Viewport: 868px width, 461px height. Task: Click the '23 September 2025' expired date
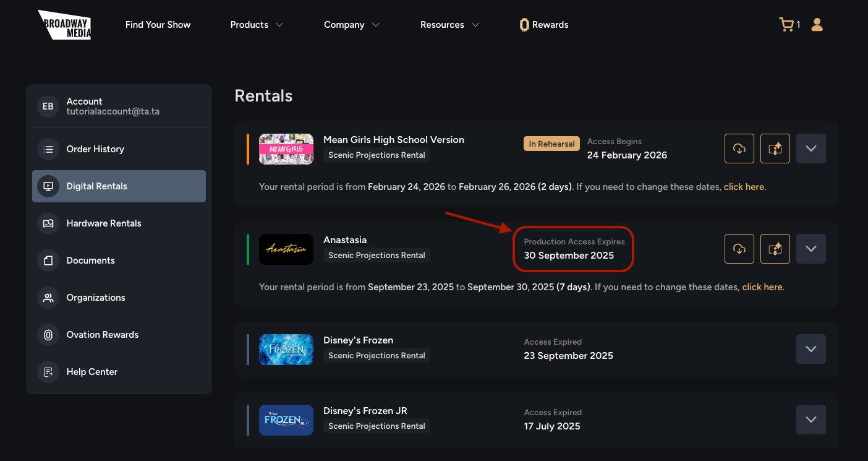pos(568,356)
